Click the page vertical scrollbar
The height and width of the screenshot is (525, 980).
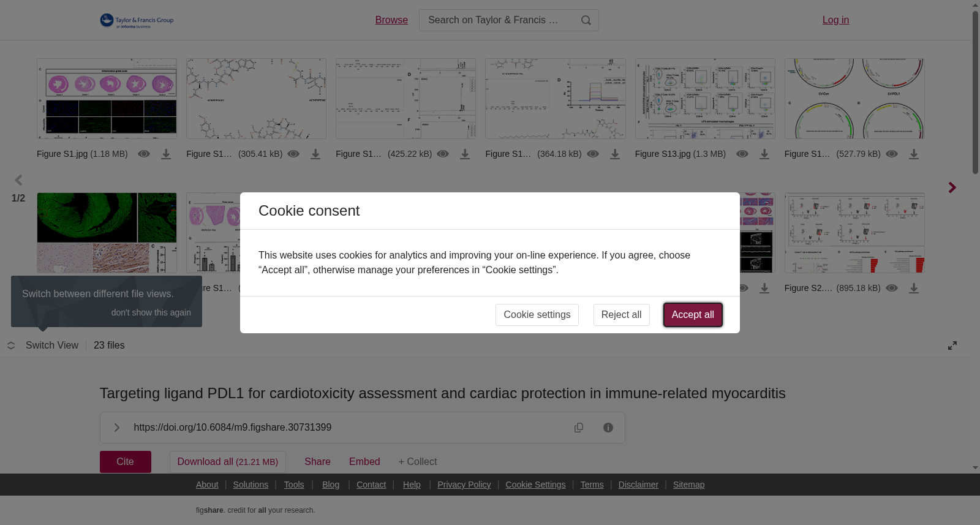[975, 92]
